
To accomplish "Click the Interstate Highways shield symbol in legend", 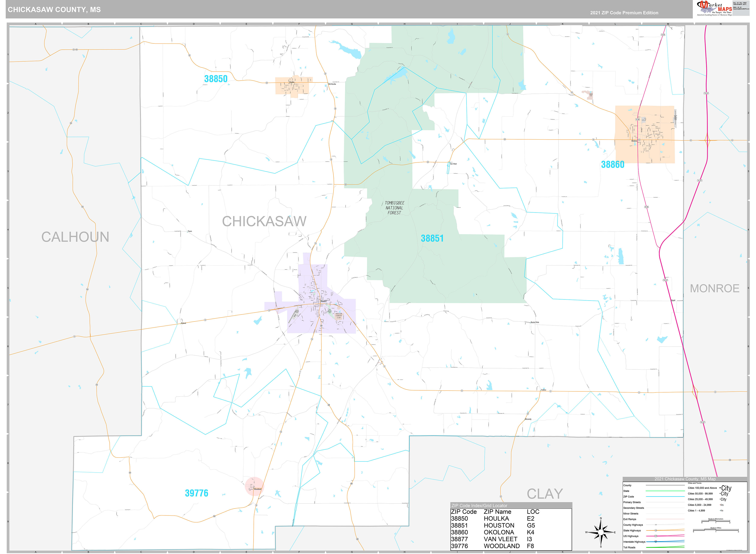I will [656, 542].
